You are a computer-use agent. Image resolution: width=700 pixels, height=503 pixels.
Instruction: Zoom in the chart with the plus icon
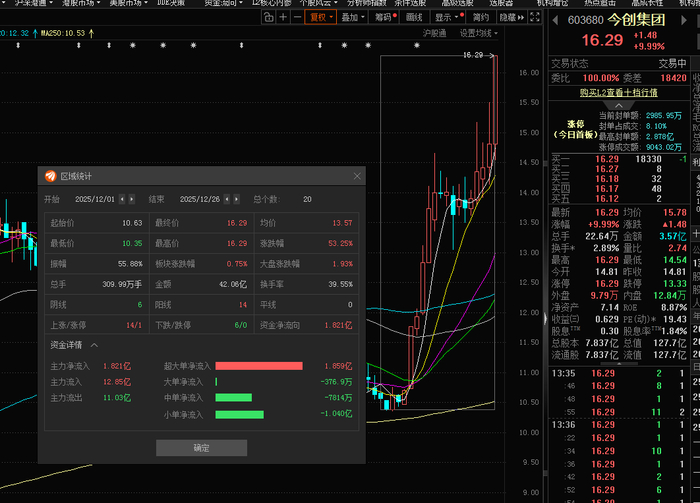283,17
